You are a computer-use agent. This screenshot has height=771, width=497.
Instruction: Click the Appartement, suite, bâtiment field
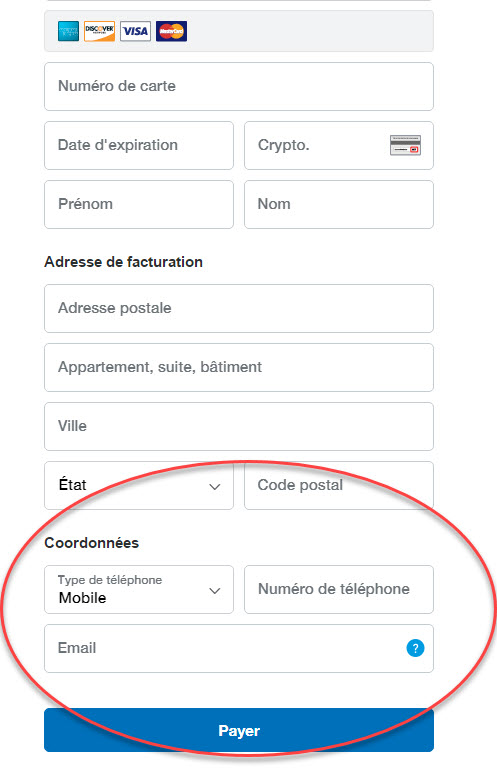(239, 367)
